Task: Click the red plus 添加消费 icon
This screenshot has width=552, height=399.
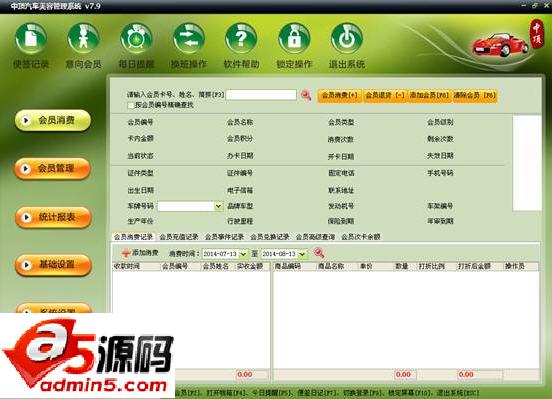Action: coord(126,253)
